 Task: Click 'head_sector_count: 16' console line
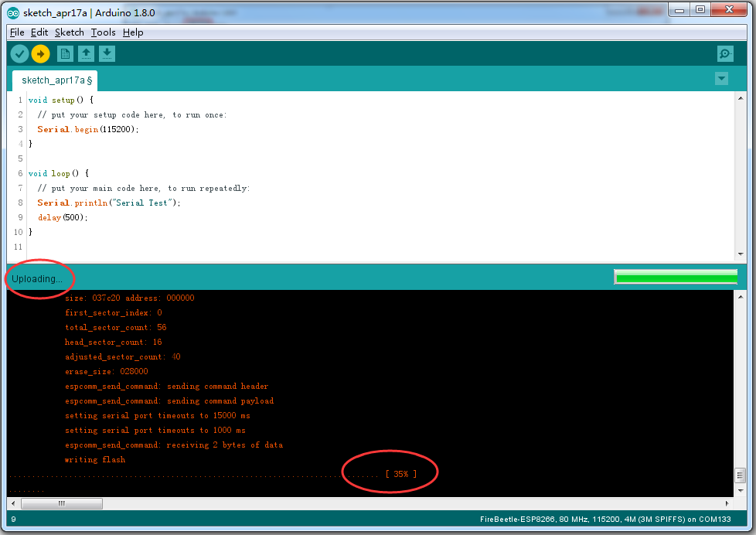coord(114,342)
